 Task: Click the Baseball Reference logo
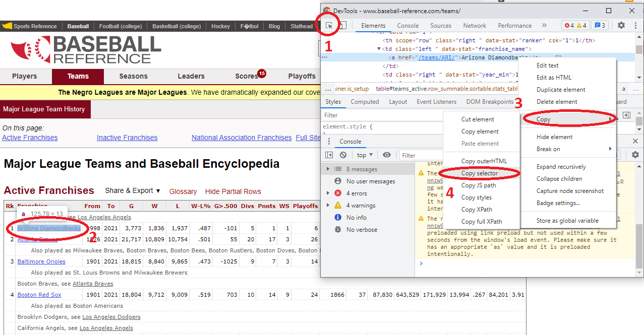[86, 50]
